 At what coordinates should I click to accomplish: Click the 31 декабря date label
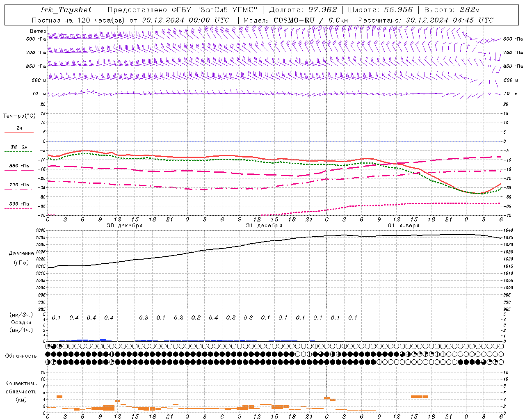(264, 226)
